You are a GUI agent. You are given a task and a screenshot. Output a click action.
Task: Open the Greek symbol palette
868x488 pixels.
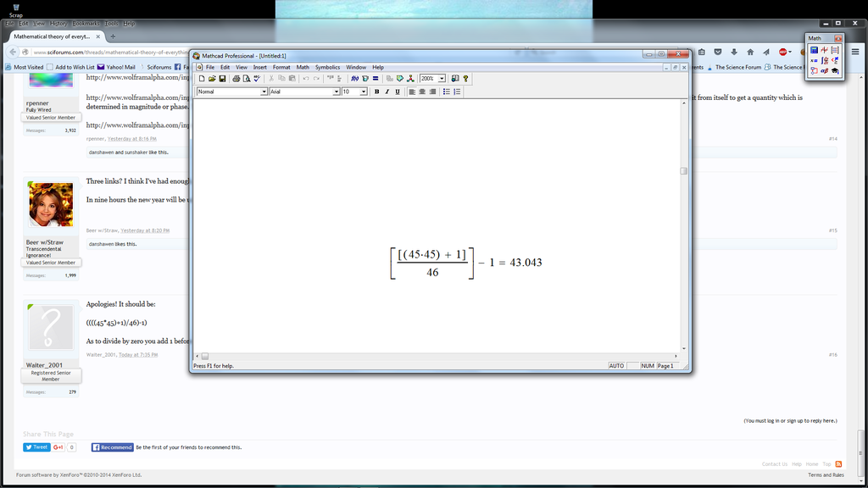824,71
